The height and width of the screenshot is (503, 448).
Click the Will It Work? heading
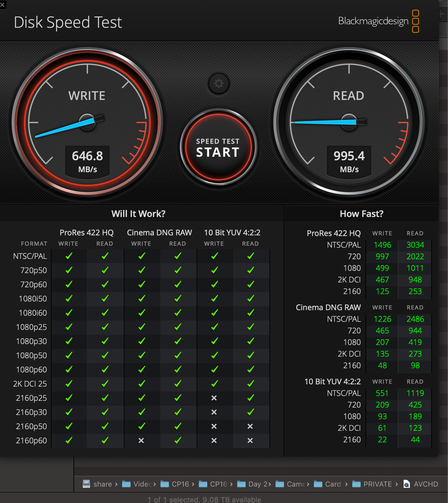[x=138, y=214]
